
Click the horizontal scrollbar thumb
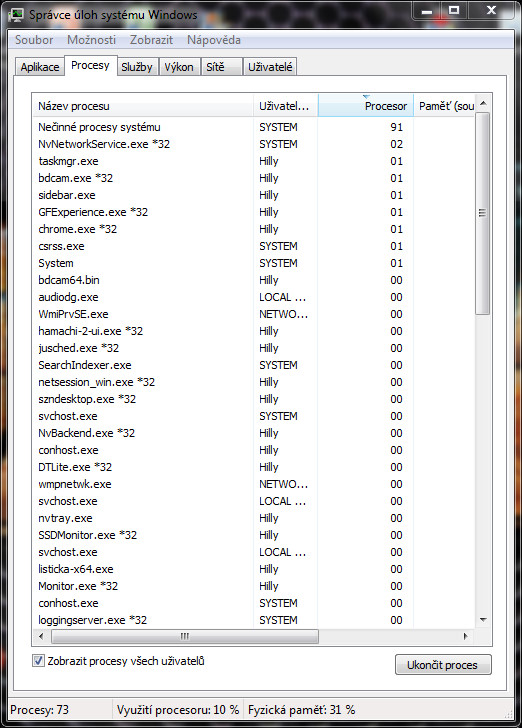185,636
